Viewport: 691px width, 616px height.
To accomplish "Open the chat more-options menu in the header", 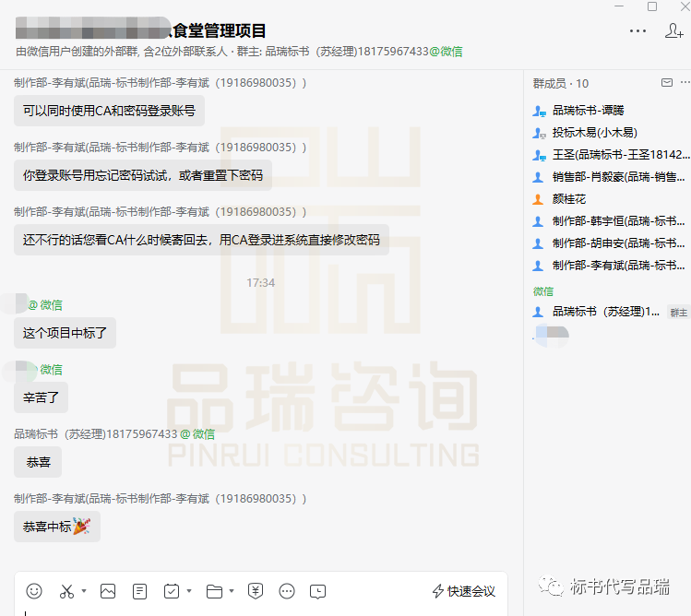I will (637, 31).
